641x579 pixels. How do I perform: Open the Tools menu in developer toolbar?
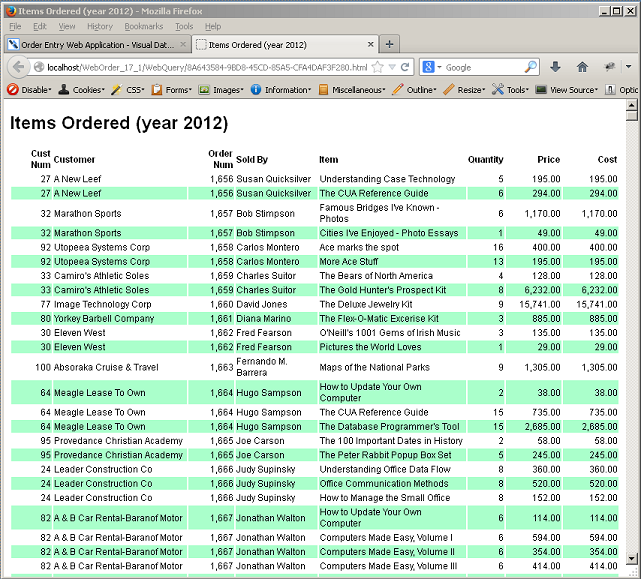coord(510,90)
